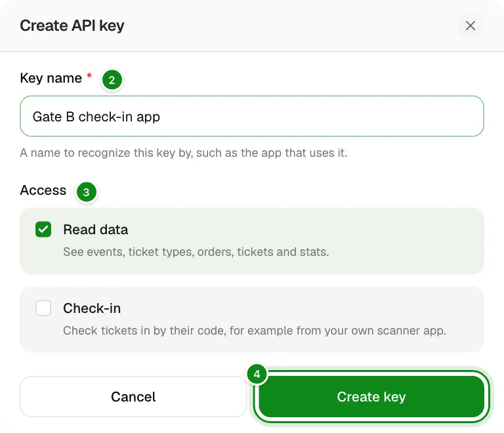Screen dimensions: 504x433
Task: Select the Check-in option label
Action: point(92,308)
